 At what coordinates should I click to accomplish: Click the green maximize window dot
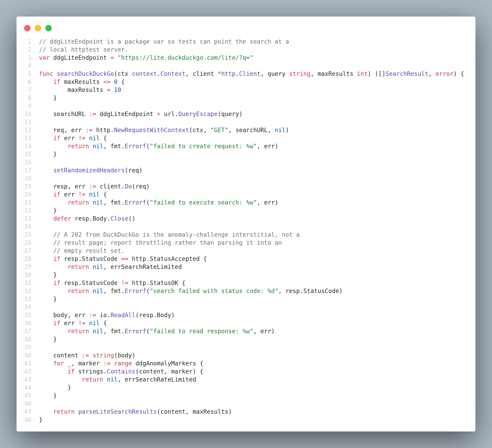click(x=49, y=28)
